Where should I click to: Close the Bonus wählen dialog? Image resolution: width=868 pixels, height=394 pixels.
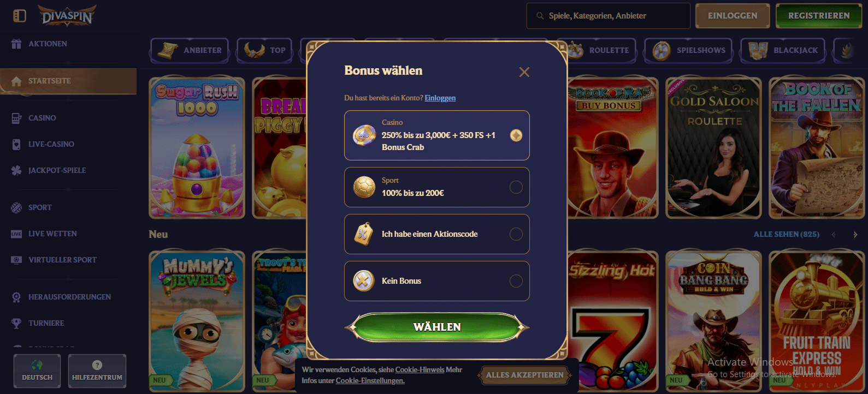tap(524, 72)
